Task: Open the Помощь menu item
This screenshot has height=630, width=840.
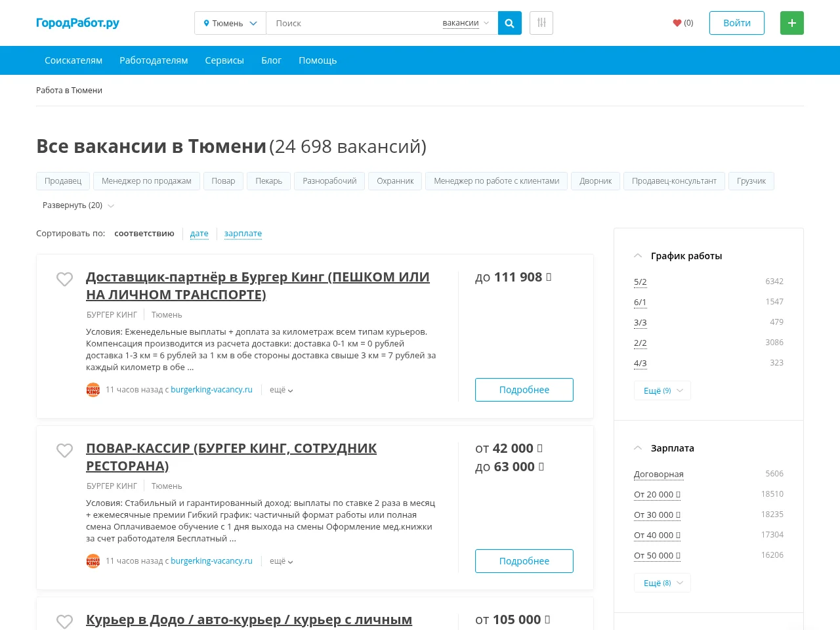Action: (x=318, y=60)
